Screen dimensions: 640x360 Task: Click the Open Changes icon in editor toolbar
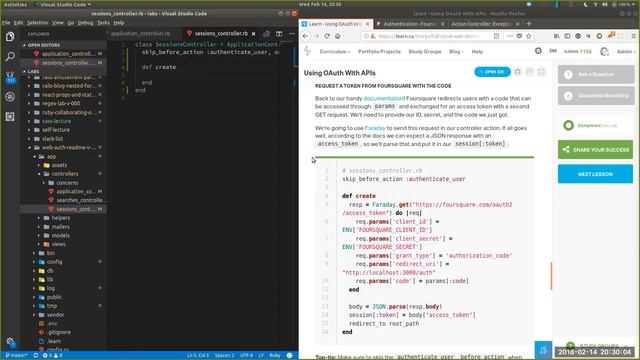coord(267,33)
